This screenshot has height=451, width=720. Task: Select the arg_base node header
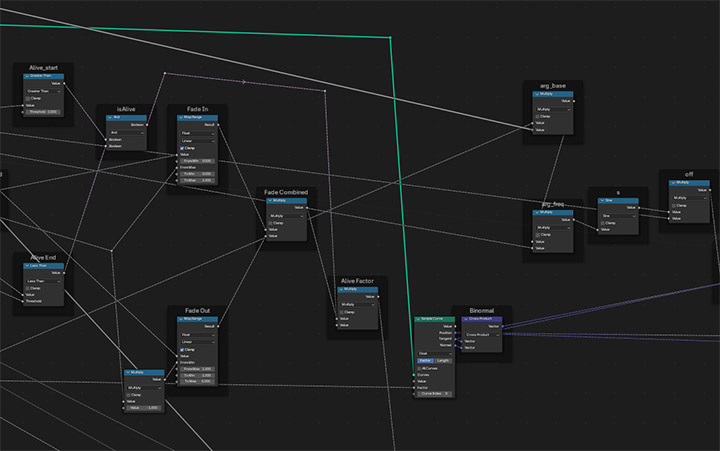click(x=553, y=86)
